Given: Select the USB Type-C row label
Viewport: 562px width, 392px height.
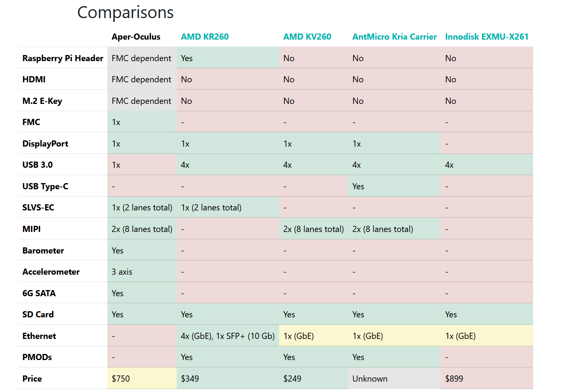Looking at the screenshot, I should point(45,186).
